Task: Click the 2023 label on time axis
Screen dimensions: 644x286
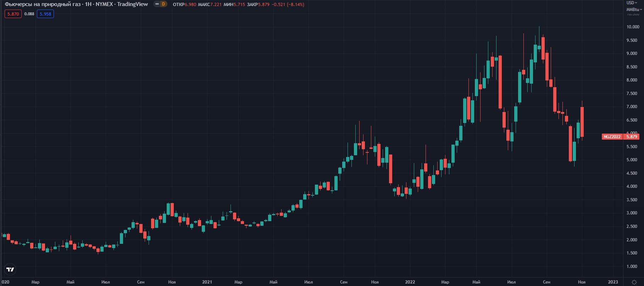Action: coord(613,282)
